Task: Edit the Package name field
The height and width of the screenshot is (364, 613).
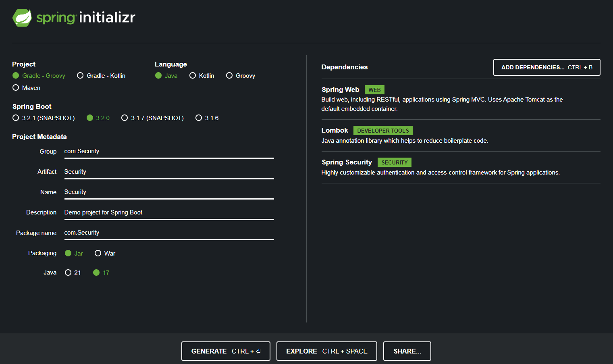Action: pyautogui.click(x=169, y=233)
